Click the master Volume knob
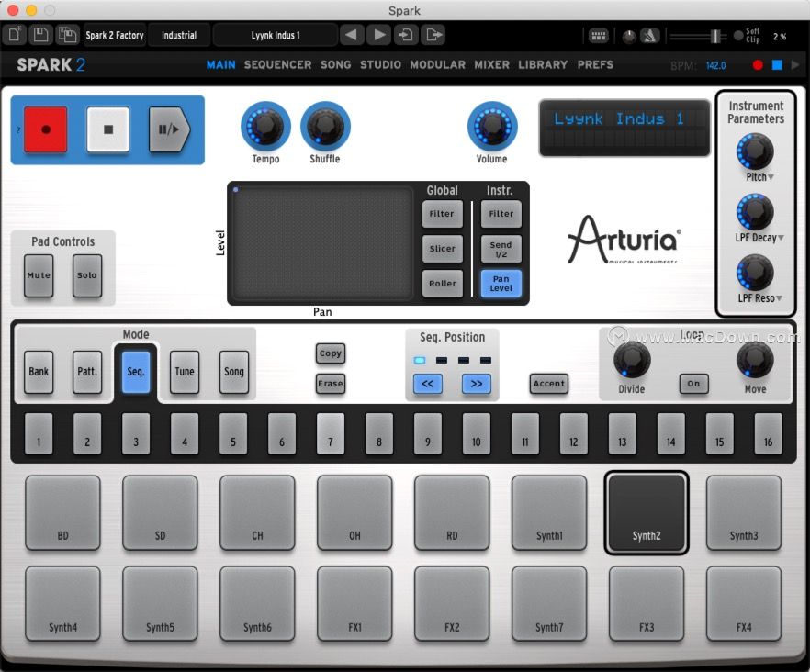Image resolution: width=810 pixels, height=672 pixels. tap(492, 126)
